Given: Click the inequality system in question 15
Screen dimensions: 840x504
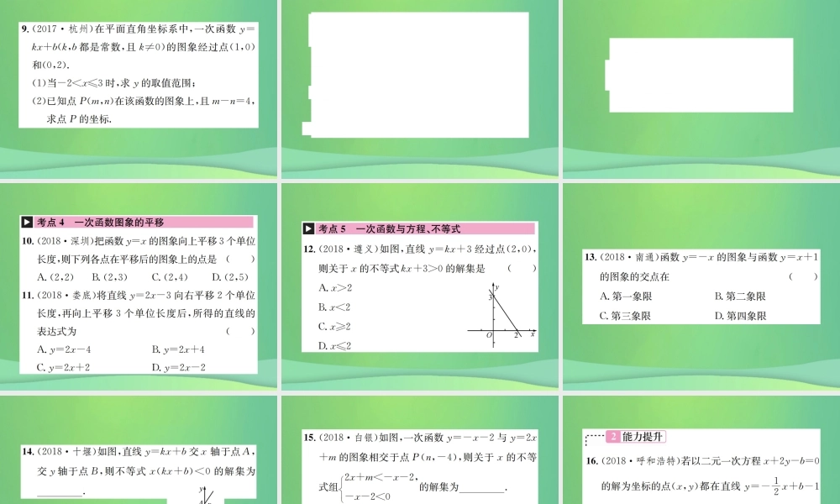Looking at the screenshot, I should (x=379, y=486).
